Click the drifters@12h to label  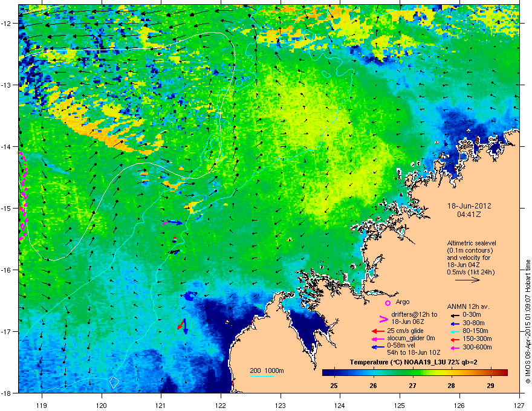pos(414,314)
